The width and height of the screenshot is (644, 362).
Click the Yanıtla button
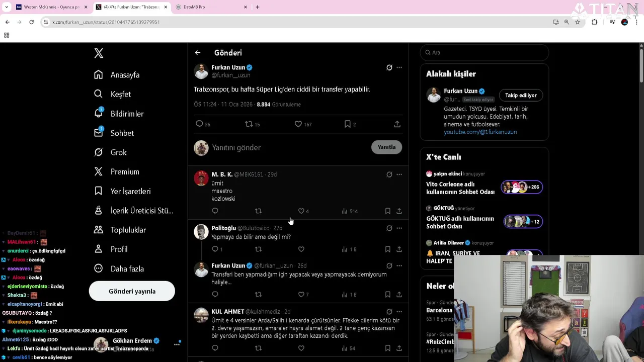[x=386, y=147]
